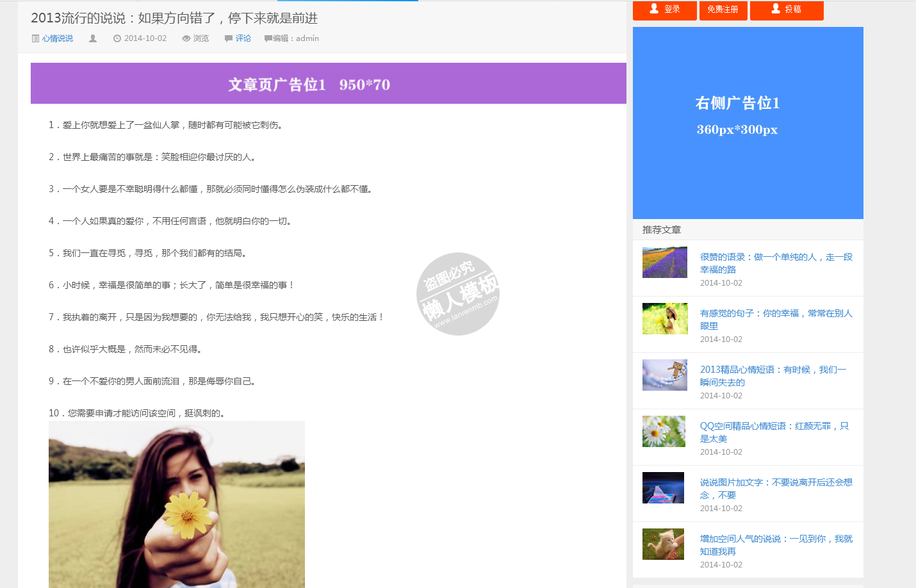916x588 pixels.
Task: Click sentence 5 starting 我们一直在寻觅
Action: pos(149,253)
